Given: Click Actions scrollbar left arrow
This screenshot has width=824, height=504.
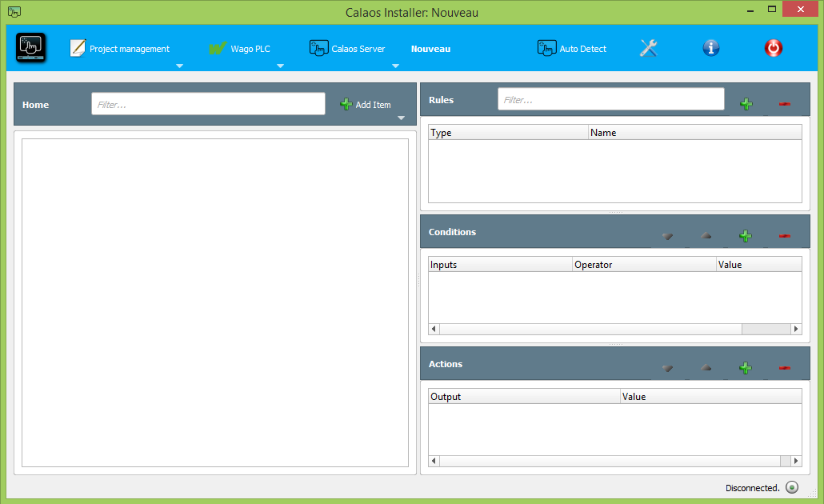Looking at the screenshot, I should (434, 461).
